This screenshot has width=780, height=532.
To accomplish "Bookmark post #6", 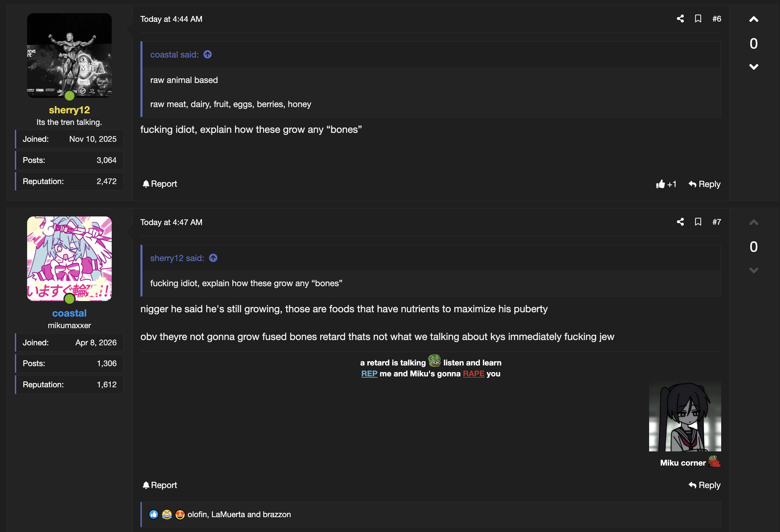I will (x=698, y=19).
